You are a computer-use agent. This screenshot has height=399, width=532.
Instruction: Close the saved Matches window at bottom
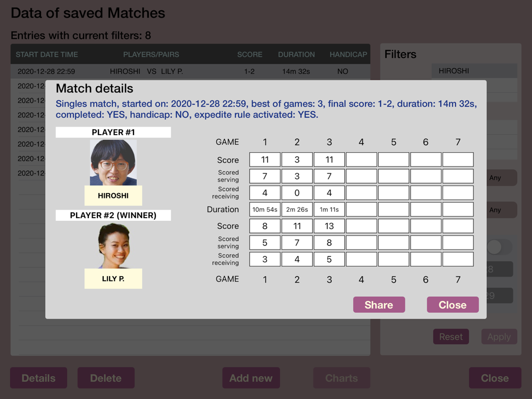point(495,378)
